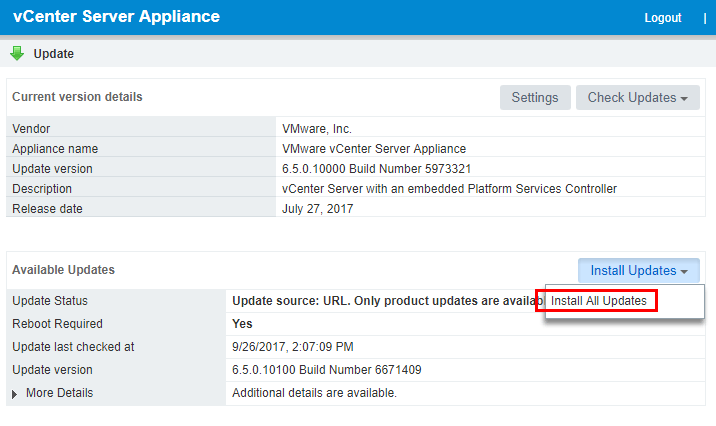716x426 pixels.
Task: Log out via the Logout link
Action: coord(663,18)
